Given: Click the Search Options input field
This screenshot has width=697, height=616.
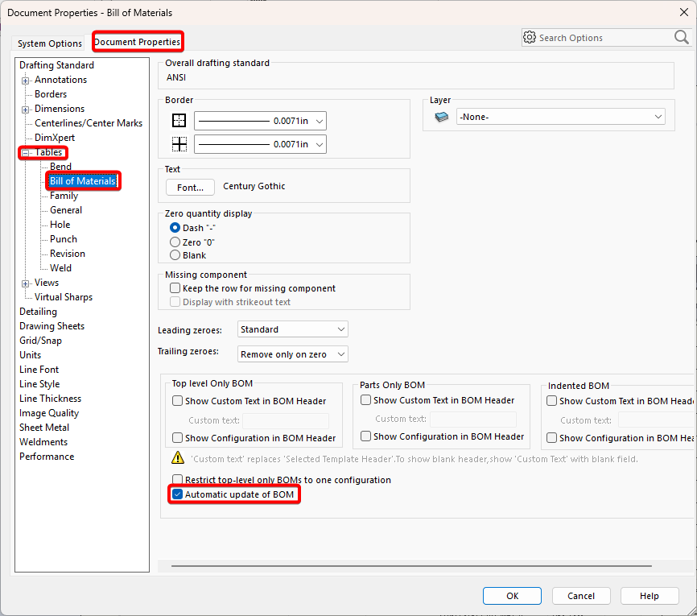Looking at the screenshot, I should pyautogui.click(x=604, y=38).
